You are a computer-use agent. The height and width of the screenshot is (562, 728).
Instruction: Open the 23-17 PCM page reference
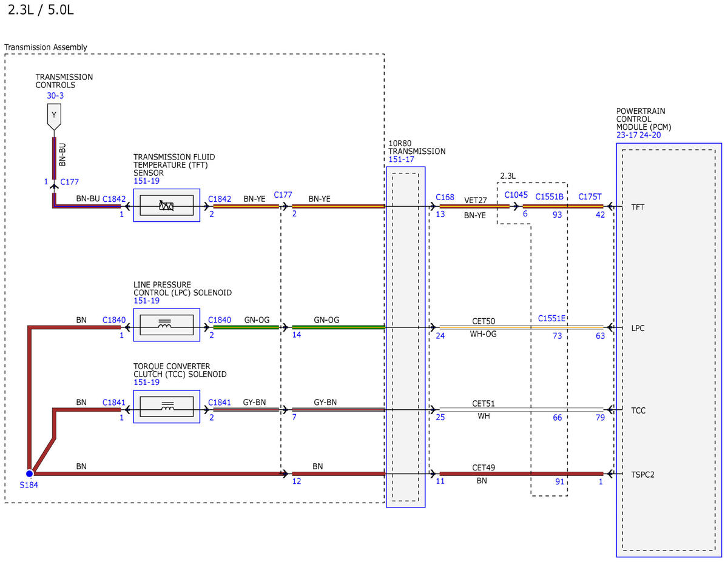627,135
